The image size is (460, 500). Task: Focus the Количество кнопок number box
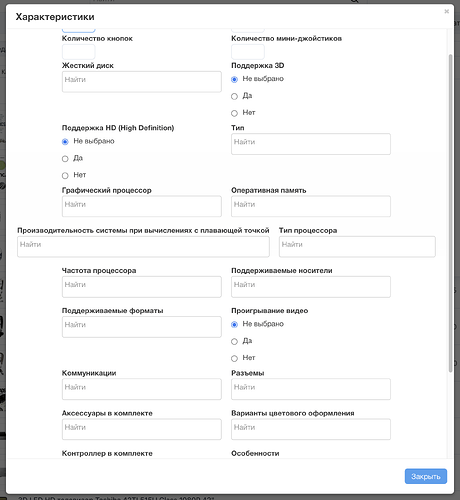click(x=78, y=52)
